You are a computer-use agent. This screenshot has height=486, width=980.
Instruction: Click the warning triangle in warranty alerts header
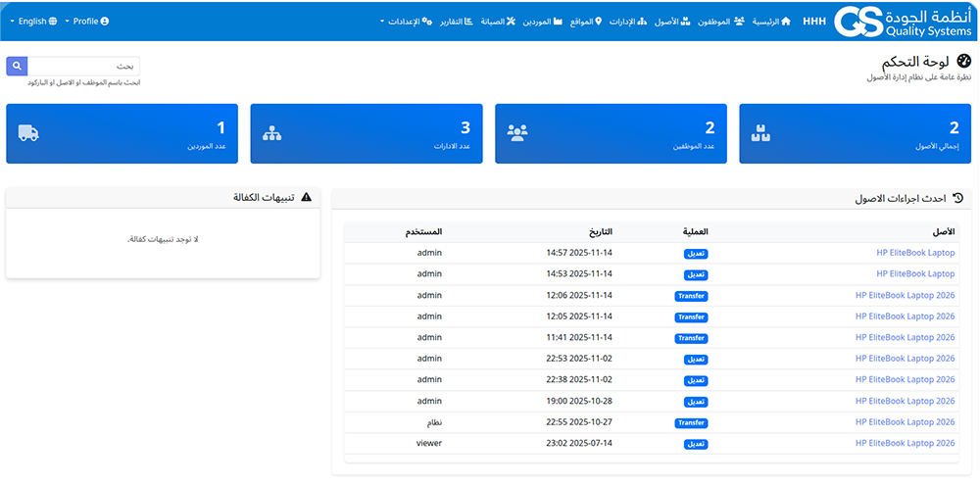click(x=306, y=197)
